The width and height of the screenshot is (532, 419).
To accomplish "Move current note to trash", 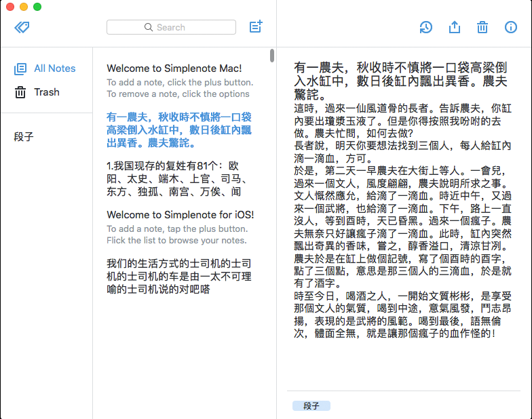I will tap(482, 27).
